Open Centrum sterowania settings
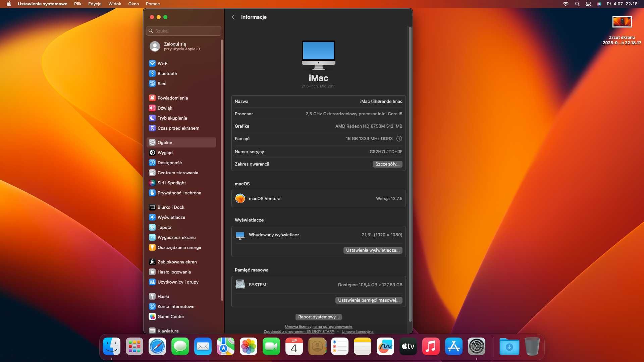 coord(181,173)
